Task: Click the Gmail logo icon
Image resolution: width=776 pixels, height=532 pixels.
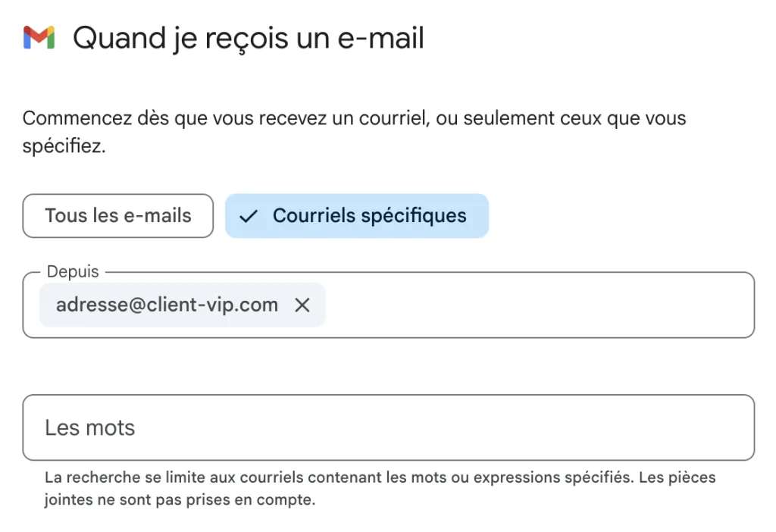Action: click(39, 37)
